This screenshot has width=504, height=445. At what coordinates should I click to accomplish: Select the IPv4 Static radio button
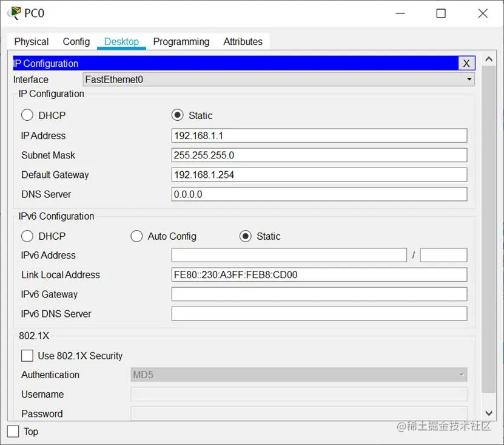(x=178, y=115)
